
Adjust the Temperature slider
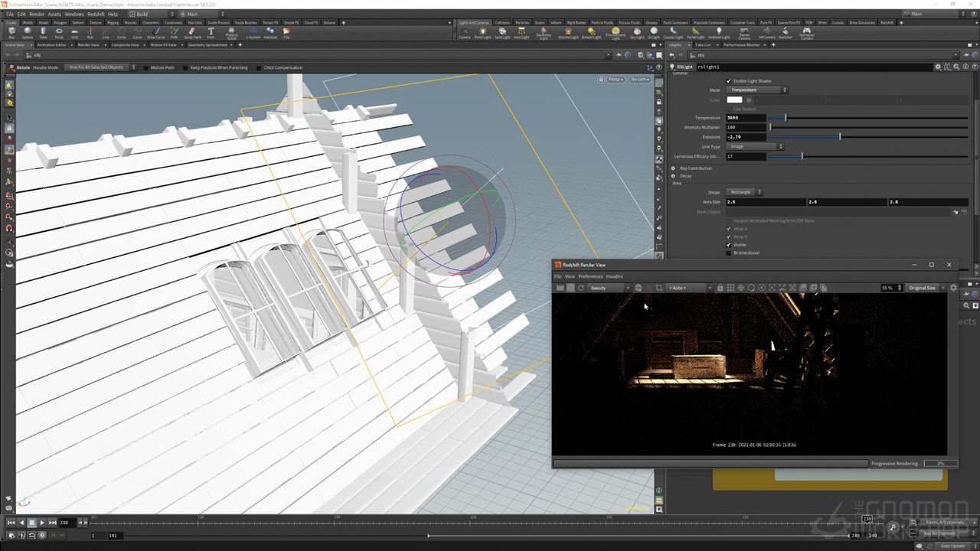click(868, 118)
